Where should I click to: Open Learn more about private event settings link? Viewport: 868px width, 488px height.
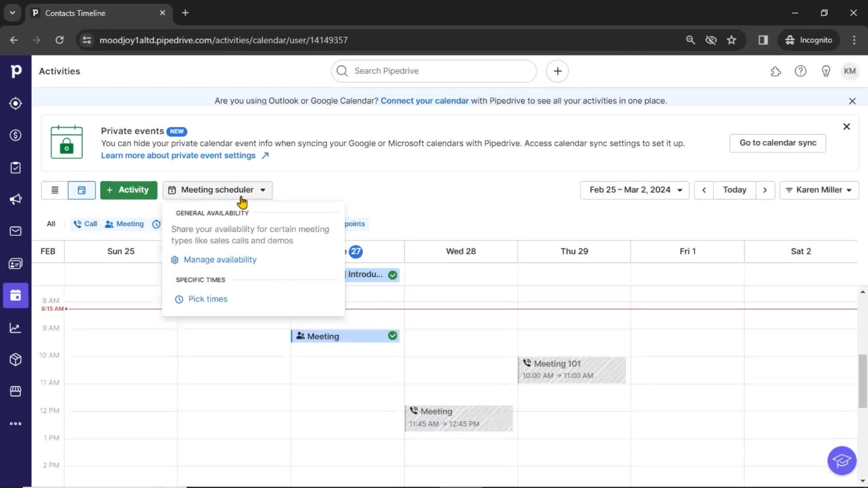click(185, 155)
